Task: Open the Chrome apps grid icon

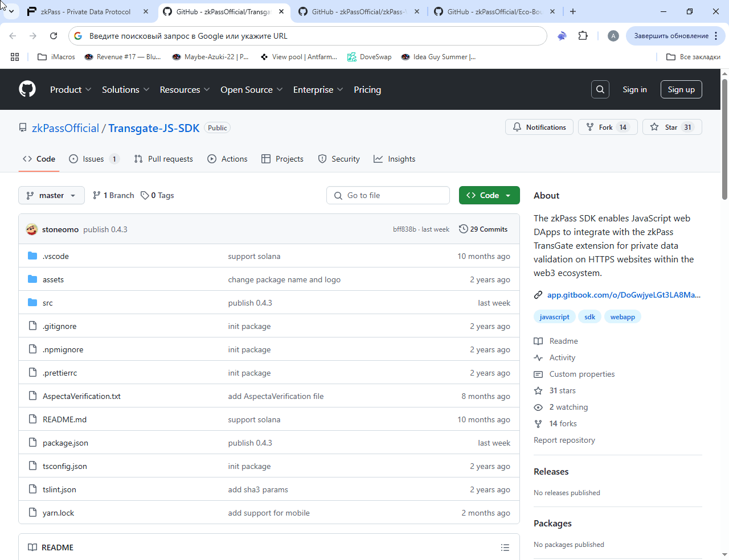Action: click(15, 57)
